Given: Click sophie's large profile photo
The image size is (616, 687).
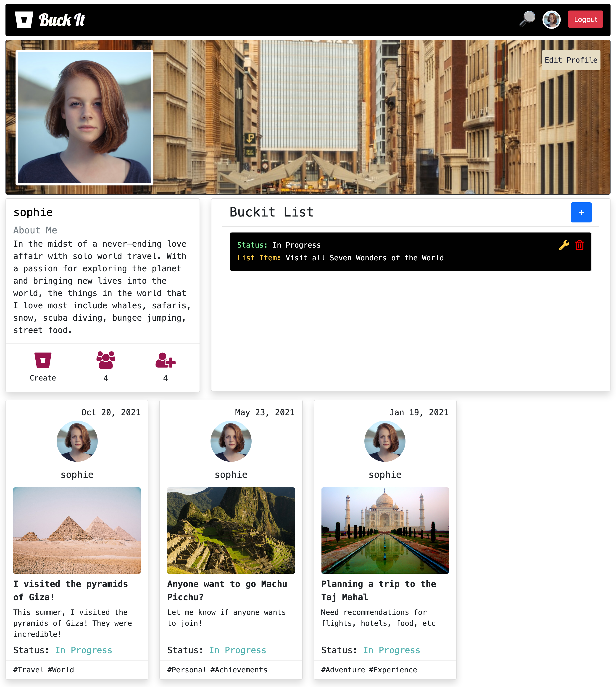Looking at the screenshot, I should 85,117.
